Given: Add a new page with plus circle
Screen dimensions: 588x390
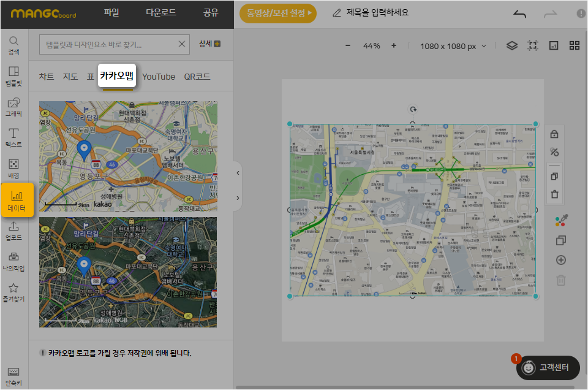Looking at the screenshot, I should 561,260.
